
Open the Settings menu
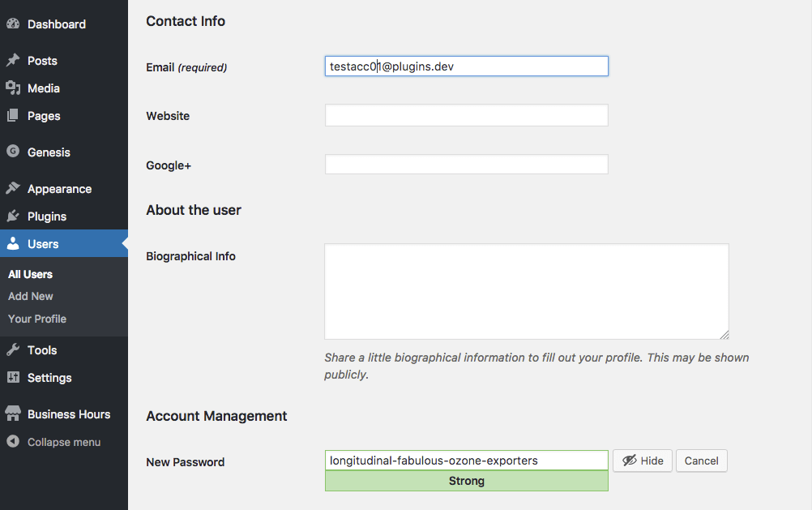pyautogui.click(x=49, y=378)
